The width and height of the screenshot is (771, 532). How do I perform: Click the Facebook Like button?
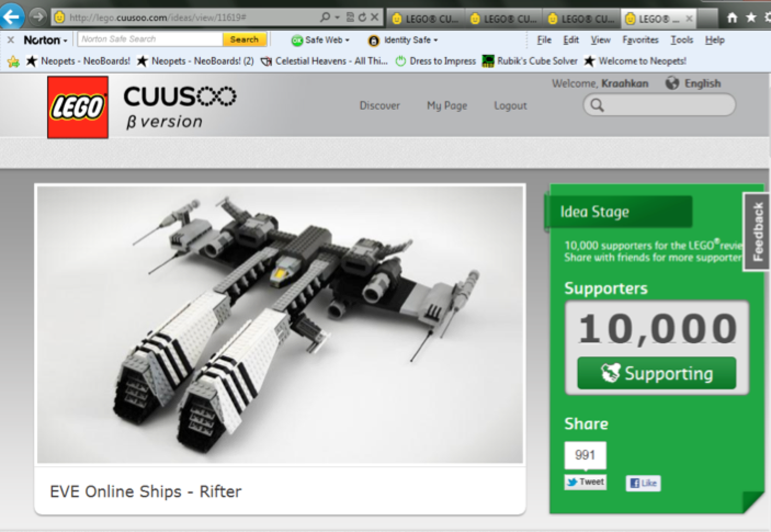[x=643, y=483]
